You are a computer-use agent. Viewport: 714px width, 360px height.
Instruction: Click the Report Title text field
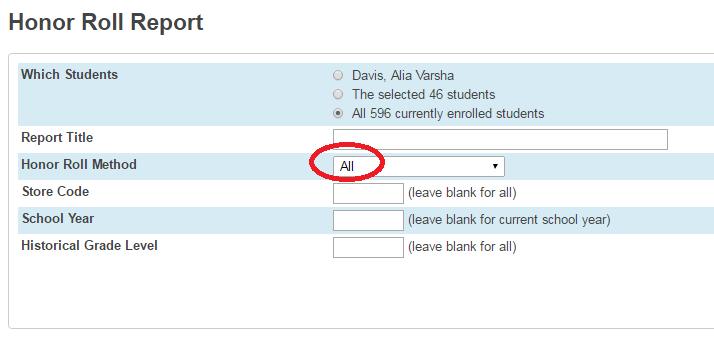tap(500, 139)
